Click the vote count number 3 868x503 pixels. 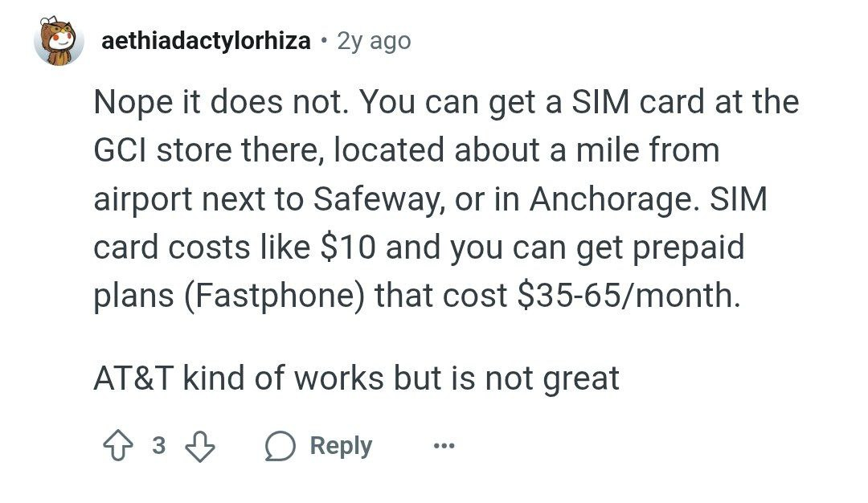pyautogui.click(x=158, y=446)
